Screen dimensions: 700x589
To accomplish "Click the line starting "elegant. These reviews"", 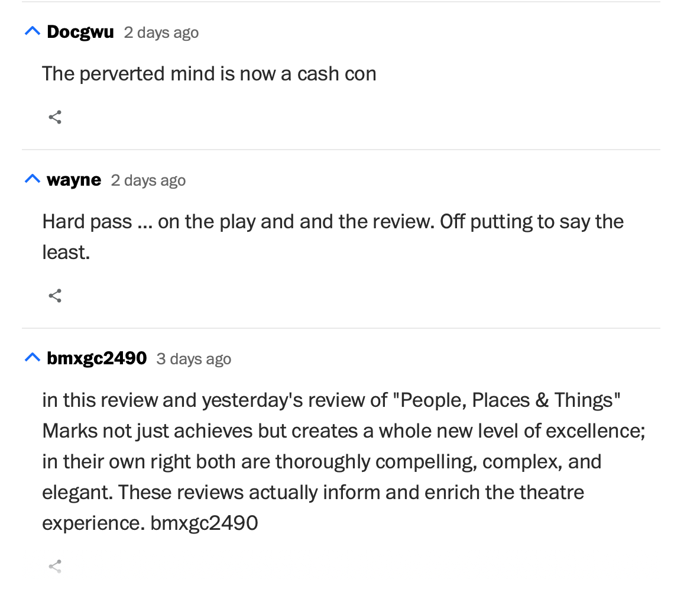I will pyautogui.click(x=313, y=493).
